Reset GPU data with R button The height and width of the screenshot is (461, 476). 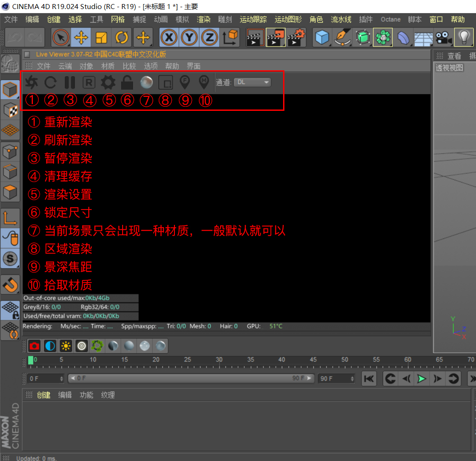point(89,82)
